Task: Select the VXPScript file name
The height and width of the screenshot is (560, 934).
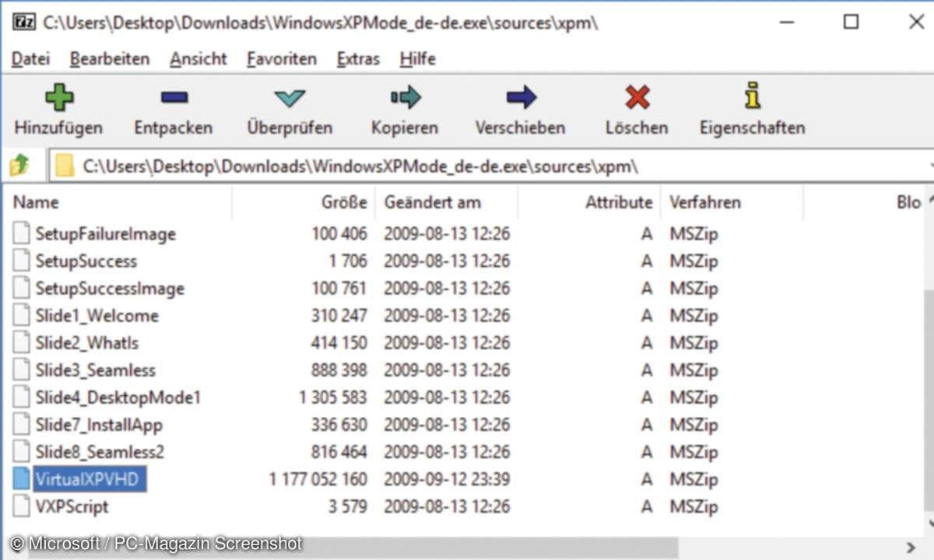Action: (x=72, y=506)
